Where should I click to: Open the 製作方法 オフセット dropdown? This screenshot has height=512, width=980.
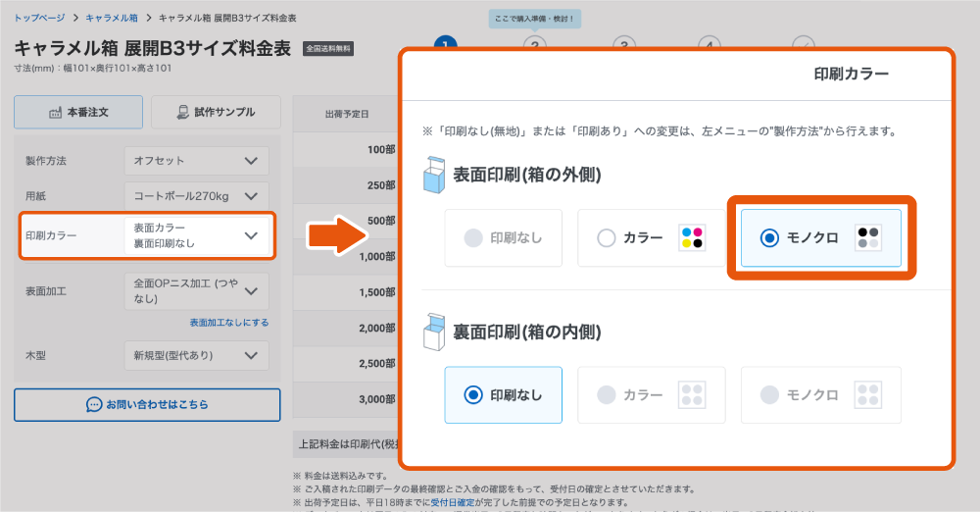196,161
